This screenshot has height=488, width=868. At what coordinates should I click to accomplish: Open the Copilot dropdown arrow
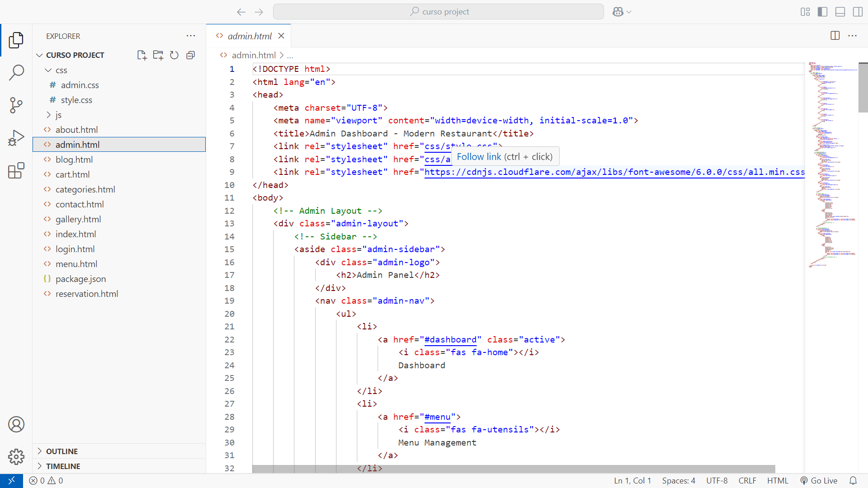pyautogui.click(x=629, y=12)
